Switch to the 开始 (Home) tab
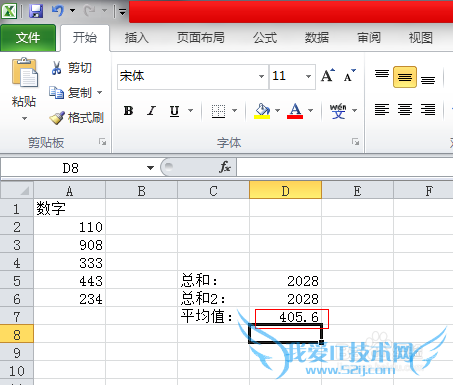Screen dimensions: 453x385 click(x=85, y=37)
